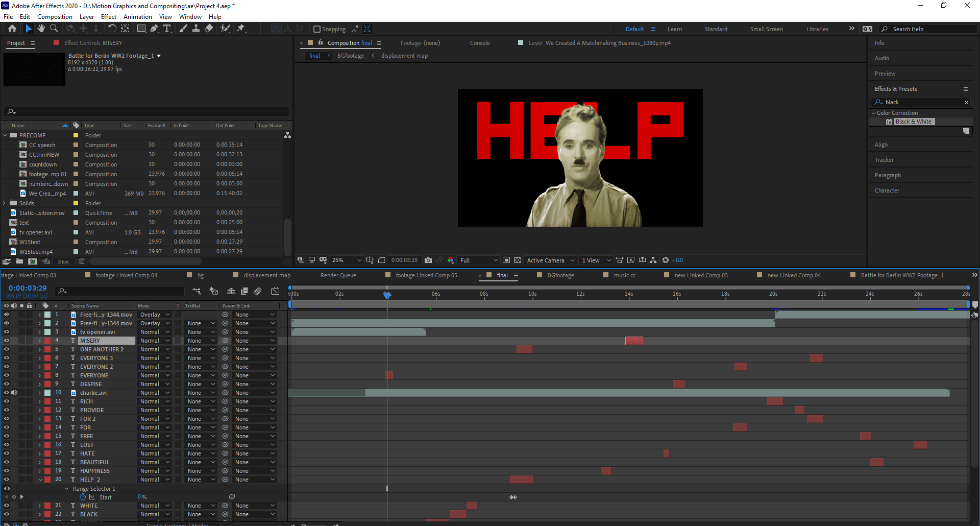This screenshot has height=526, width=980.
Task: Hide the tv opener.avi layer
Action: (7, 332)
